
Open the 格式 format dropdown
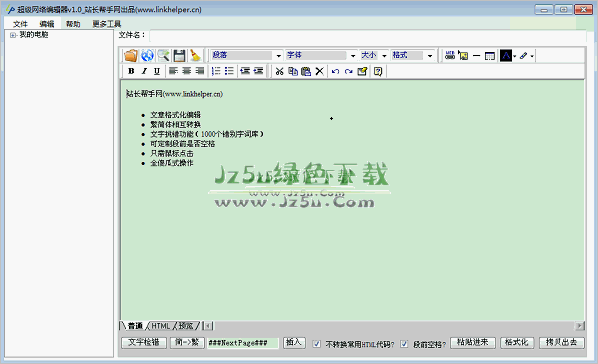430,56
